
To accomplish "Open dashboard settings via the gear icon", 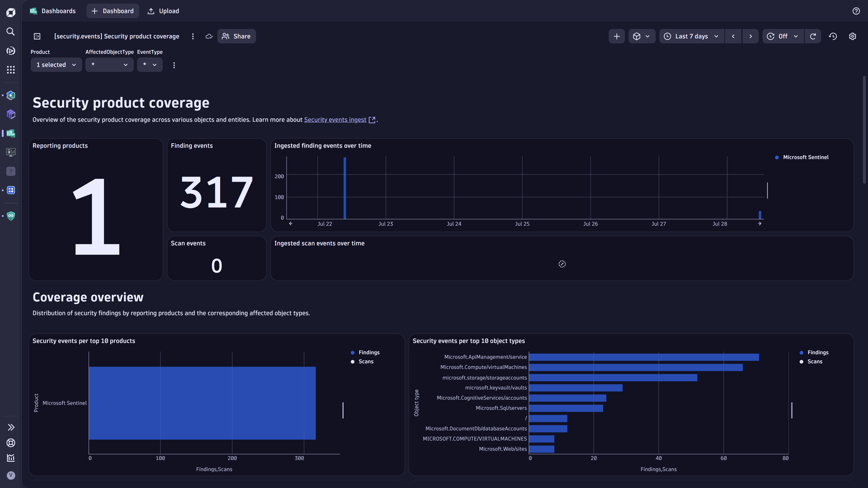I will point(852,36).
